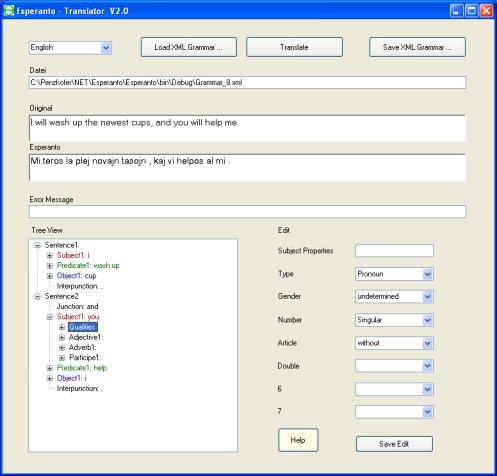The height and width of the screenshot is (476, 497).
Task: Expand the Object1: cup node
Action: [50, 276]
